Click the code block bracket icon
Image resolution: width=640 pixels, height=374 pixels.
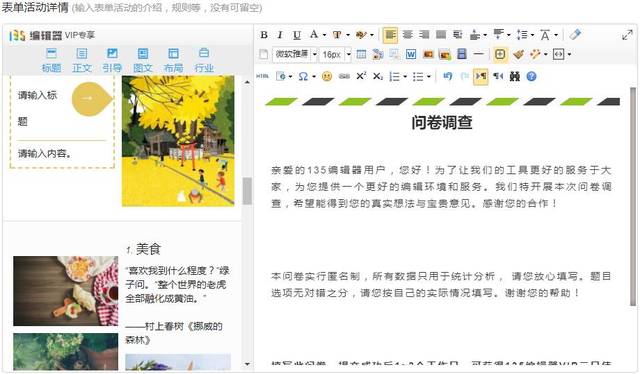pos(558,54)
